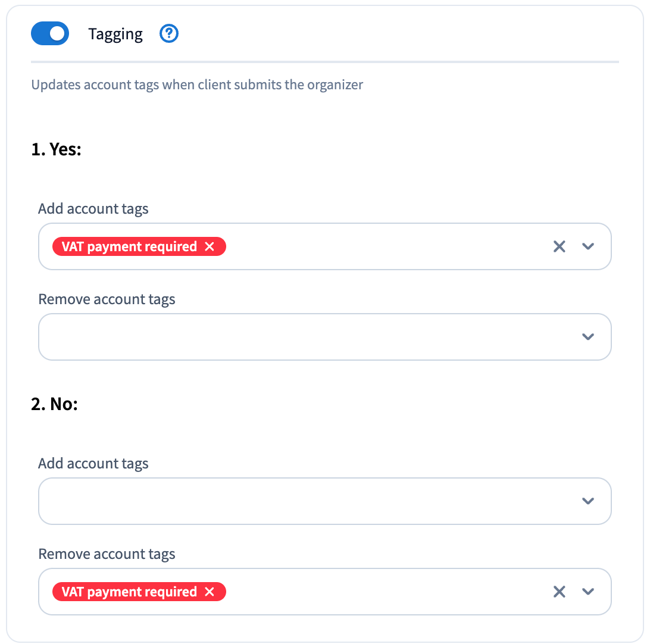Clear all tags in No Remove account tags
The image size is (650, 644).
(x=559, y=592)
